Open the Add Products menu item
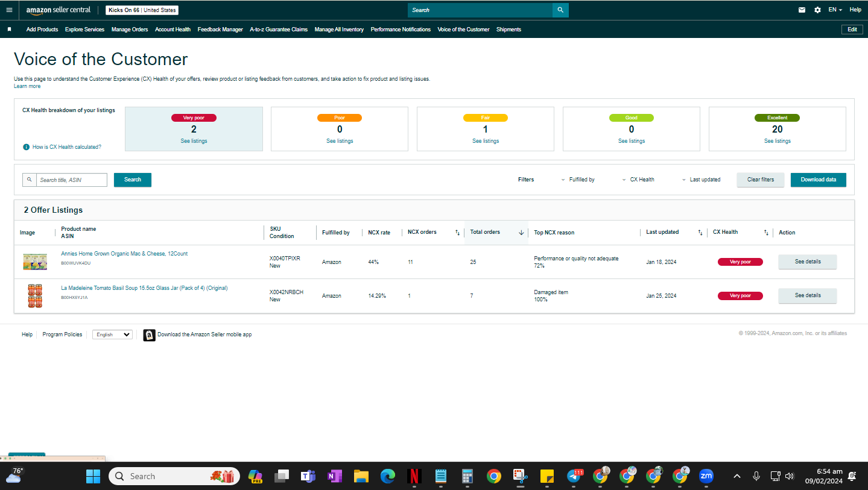Viewport: 868px width, 490px height. [x=42, y=30]
